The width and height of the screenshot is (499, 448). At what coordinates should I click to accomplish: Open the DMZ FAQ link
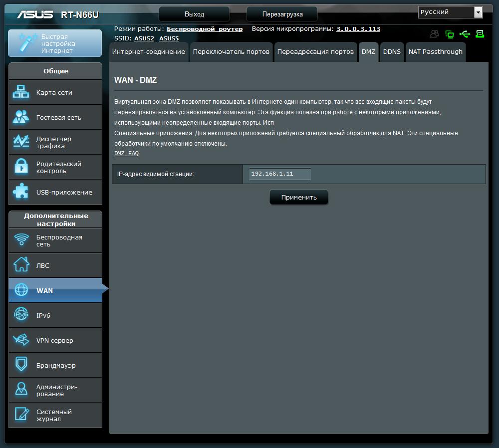(x=126, y=153)
